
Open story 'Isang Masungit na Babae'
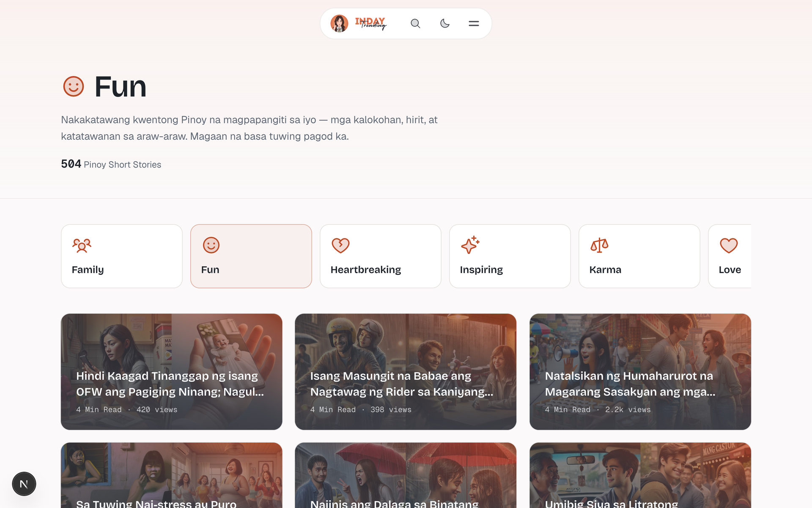pyautogui.click(x=406, y=372)
